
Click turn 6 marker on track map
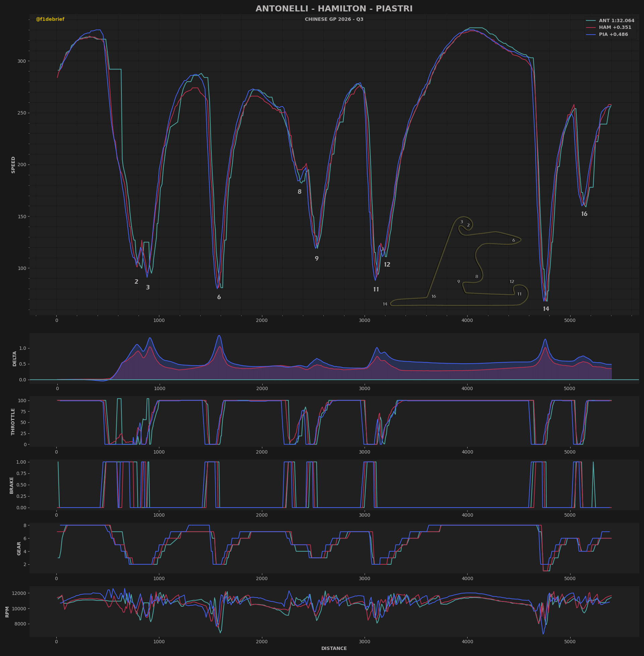pos(514,240)
